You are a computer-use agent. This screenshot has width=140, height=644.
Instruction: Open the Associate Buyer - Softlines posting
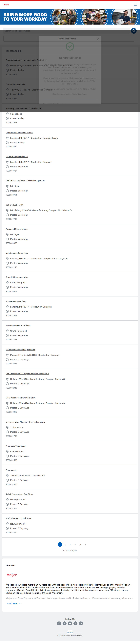[18, 326]
